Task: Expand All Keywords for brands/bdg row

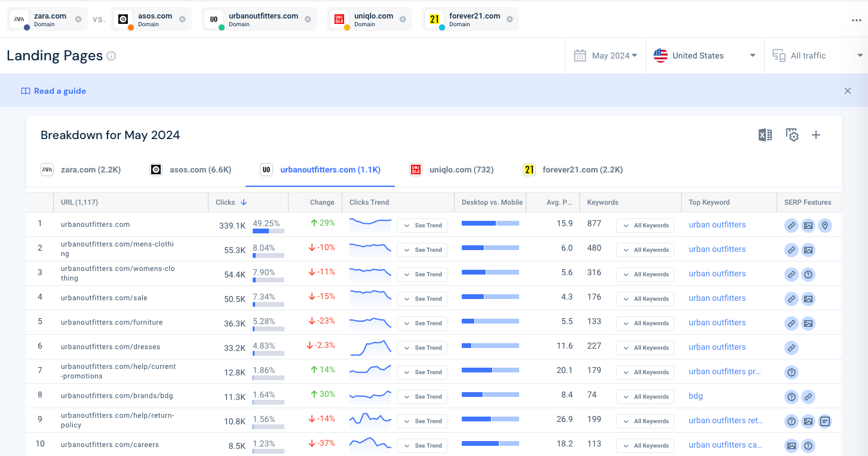Action: click(x=645, y=397)
